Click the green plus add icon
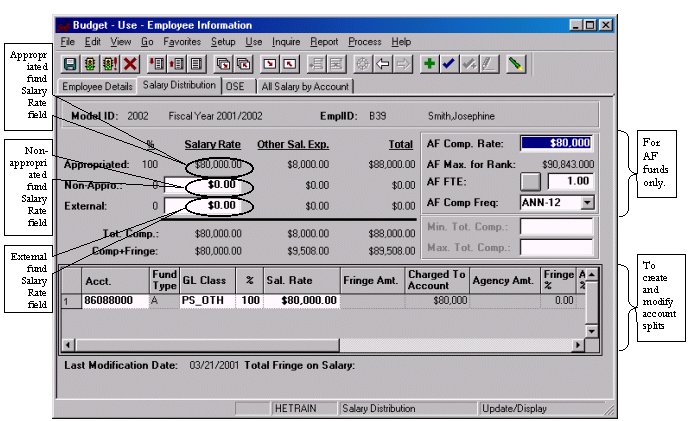Viewport: 688px width, 421px height. coord(429,64)
